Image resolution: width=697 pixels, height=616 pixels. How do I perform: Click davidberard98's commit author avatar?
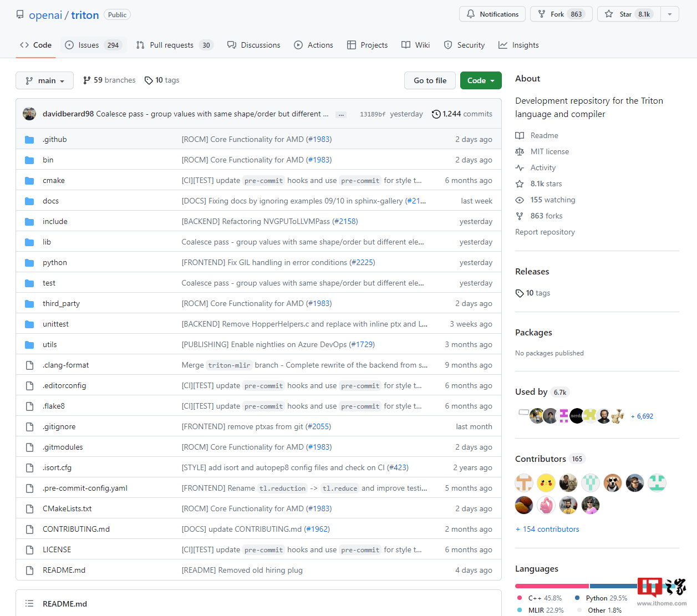pyautogui.click(x=29, y=114)
